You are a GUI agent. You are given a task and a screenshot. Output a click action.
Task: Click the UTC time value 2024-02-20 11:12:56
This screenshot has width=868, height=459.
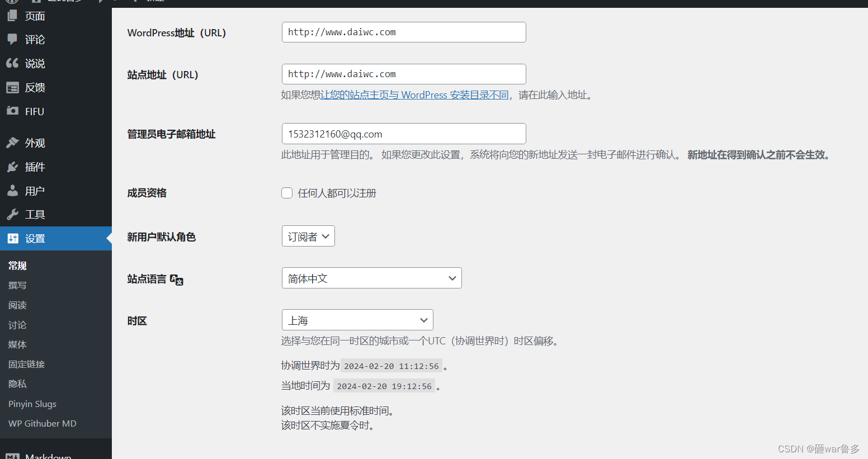click(391, 366)
